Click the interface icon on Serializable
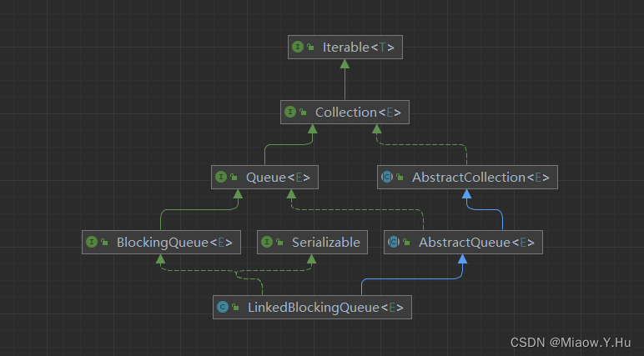The height and width of the screenshot is (356, 644). (x=267, y=242)
